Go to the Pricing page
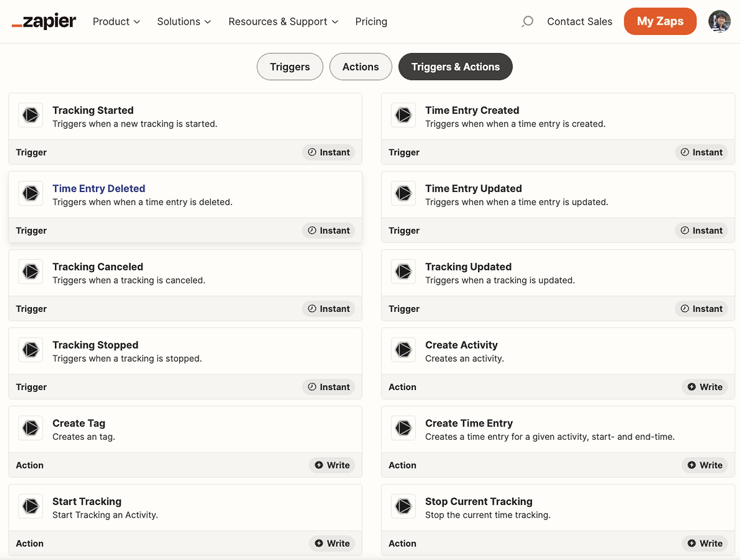 click(x=371, y=21)
